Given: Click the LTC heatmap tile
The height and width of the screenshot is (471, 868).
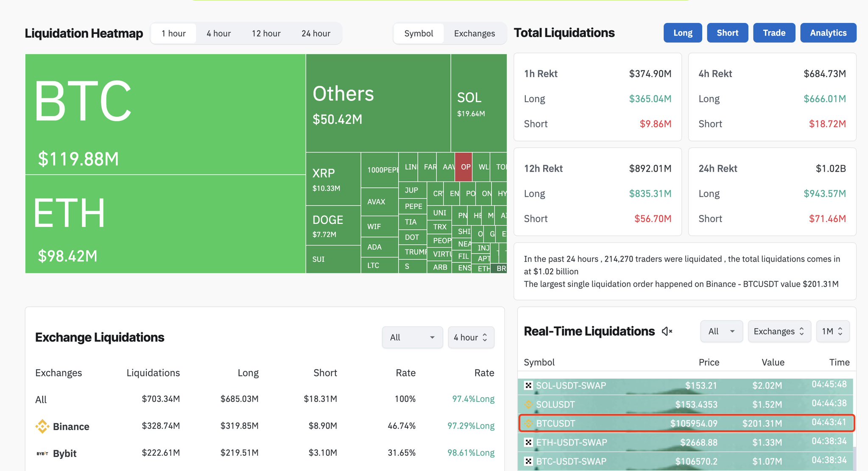Looking at the screenshot, I should tap(380, 265).
